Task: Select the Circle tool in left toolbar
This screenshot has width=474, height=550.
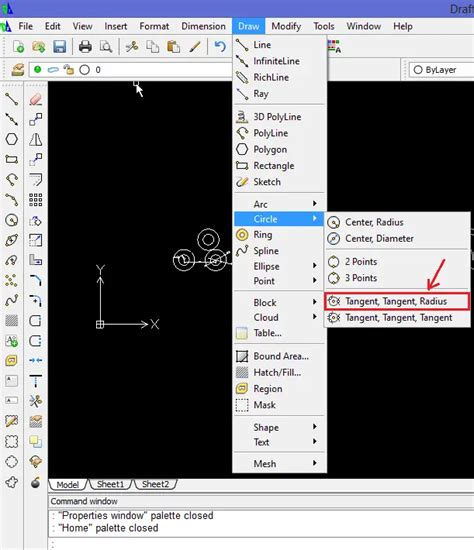Action: (x=12, y=220)
